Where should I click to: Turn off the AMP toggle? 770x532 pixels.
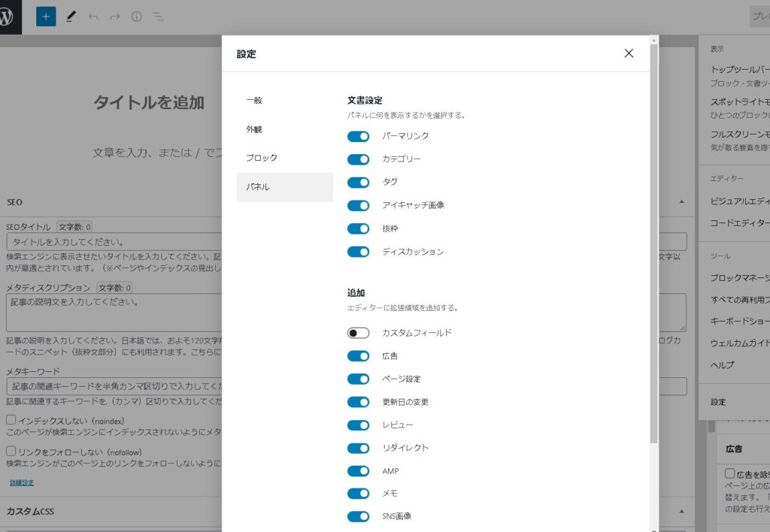point(358,471)
